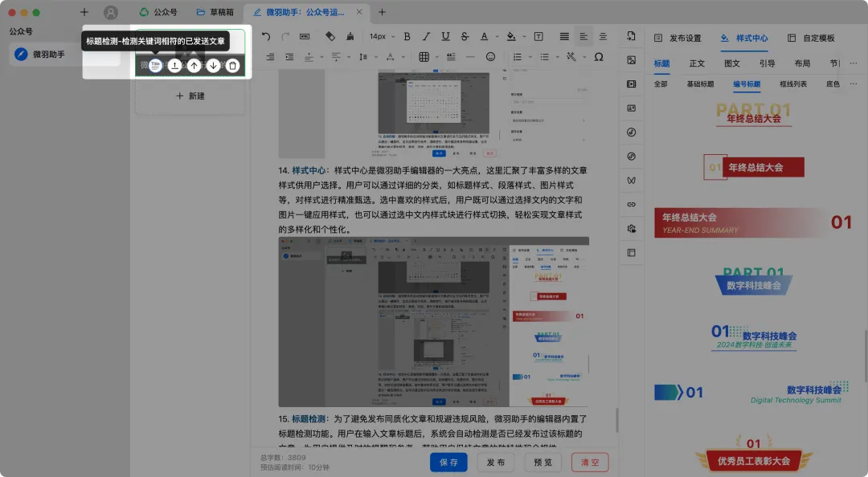
Task: Redo the last undone edit
Action: (x=285, y=36)
